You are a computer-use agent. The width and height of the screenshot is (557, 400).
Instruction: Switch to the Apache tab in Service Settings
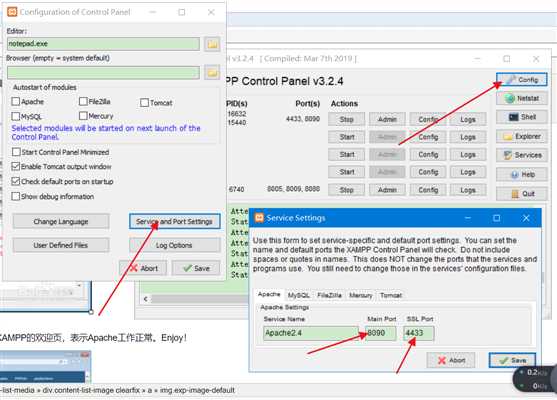click(x=269, y=294)
